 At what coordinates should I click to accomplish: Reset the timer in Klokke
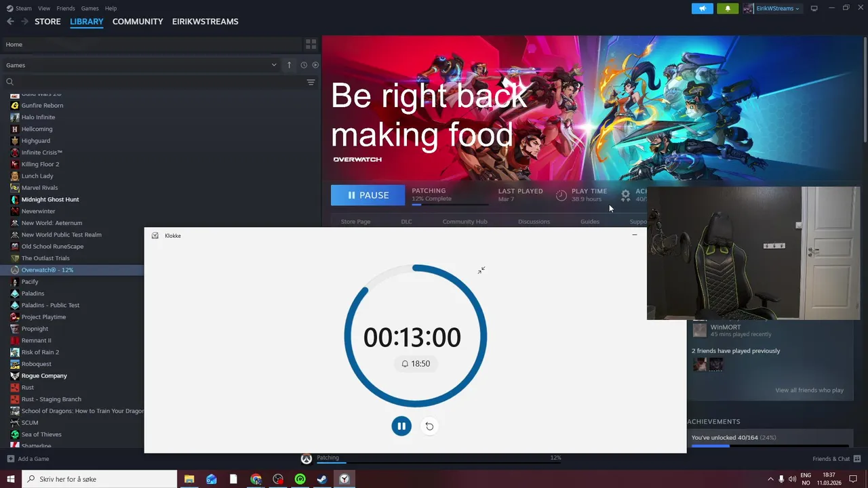(x=429, y=426)
